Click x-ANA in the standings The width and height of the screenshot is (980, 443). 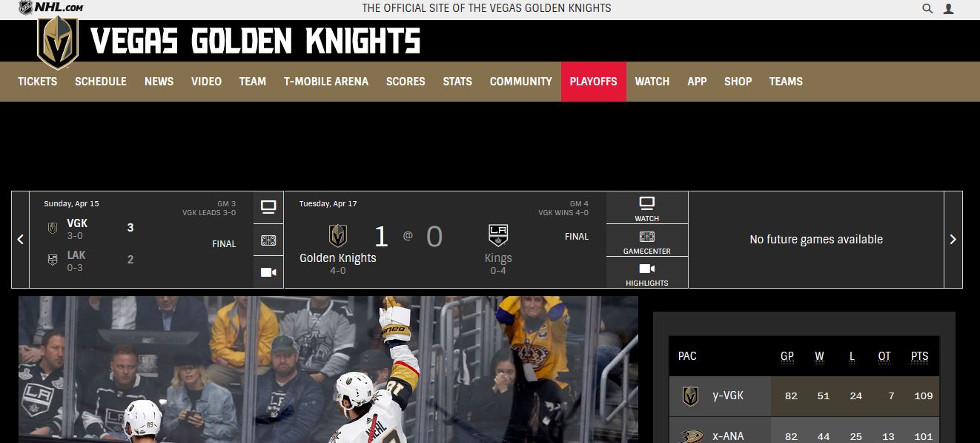[x=728, y=436]
